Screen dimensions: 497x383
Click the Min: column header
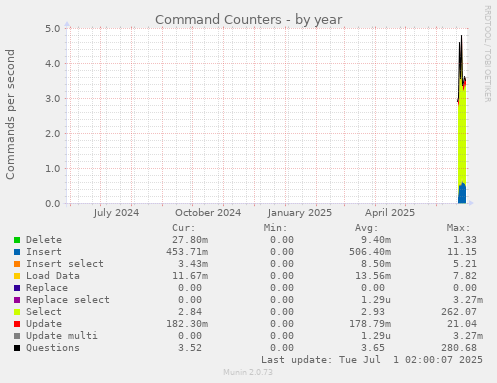(275, 228)
